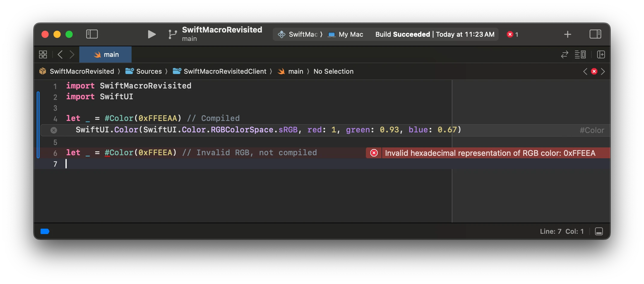
Task: Click Line: 7 Col: 1 status
Action: [x=562, y=231]
